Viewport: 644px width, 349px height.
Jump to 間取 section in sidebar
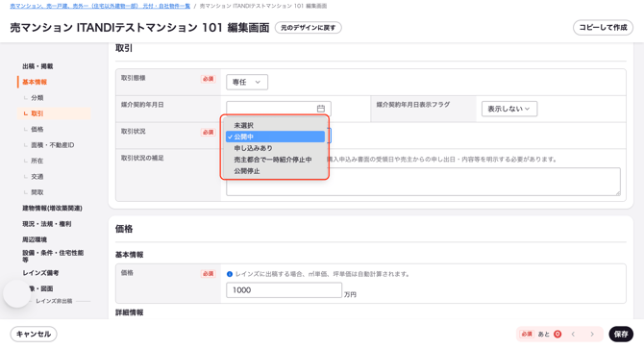(x=37, y=192)
